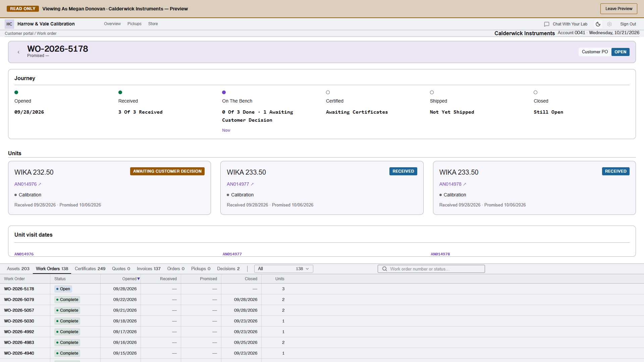The image size is (644, 362).
Task: Click the search magnifier icon
Action: coord(385,269)
